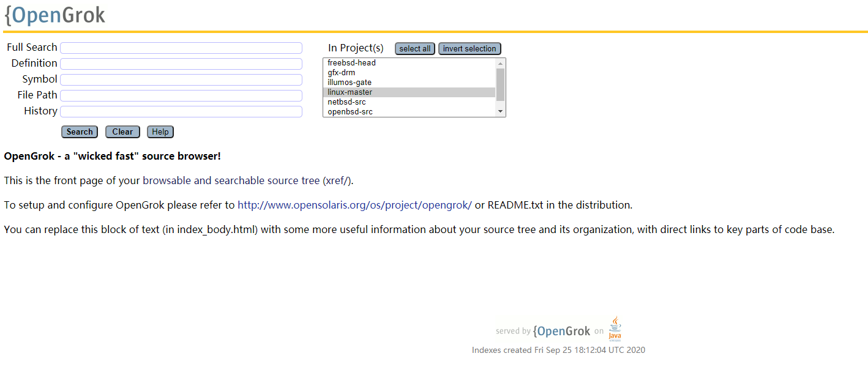Screen dimensions: 868x378
Task: Click the select all projects button
Action: tap(415, 48)
